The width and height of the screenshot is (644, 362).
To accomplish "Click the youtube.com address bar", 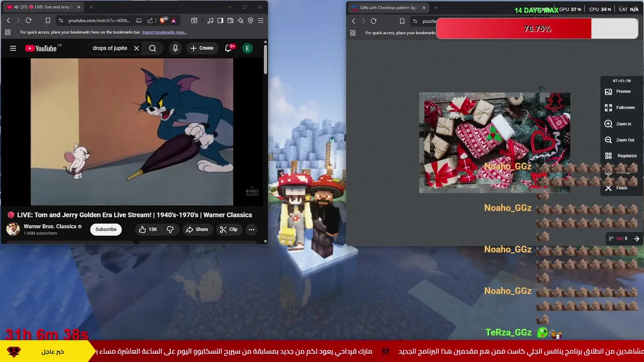I will click(99, 21).
